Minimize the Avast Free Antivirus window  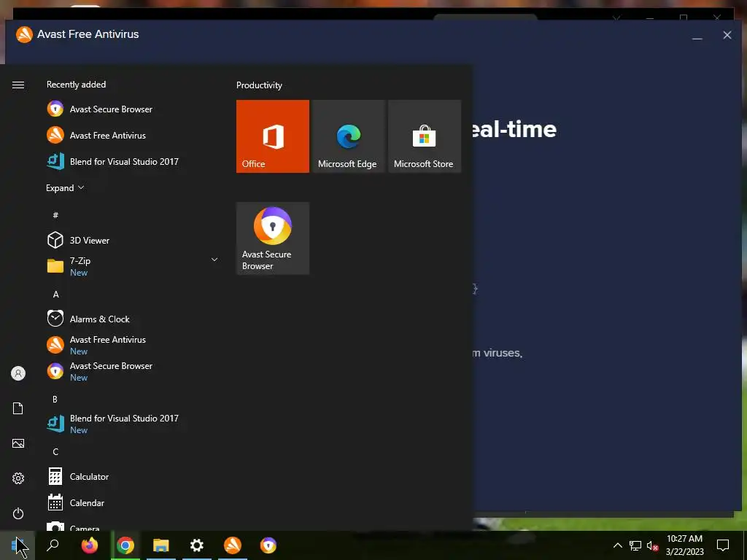pyautogui.click(x=697, y=35)
